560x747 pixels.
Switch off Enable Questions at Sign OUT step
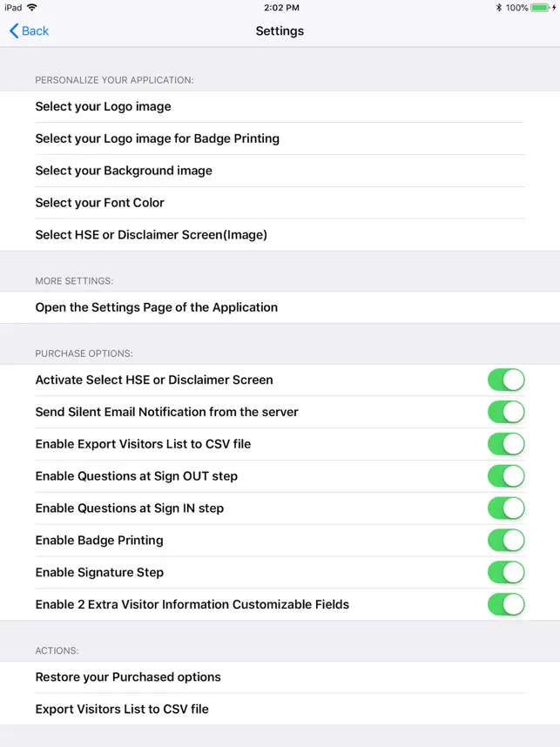pyautogui.click(x=506, y=476)
